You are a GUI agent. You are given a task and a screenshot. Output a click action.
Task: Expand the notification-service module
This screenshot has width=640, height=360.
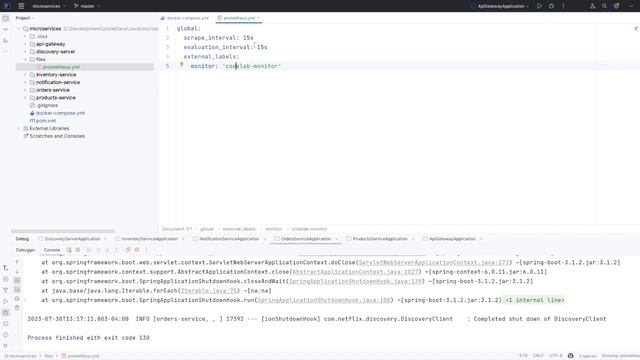tap(25, 82)
